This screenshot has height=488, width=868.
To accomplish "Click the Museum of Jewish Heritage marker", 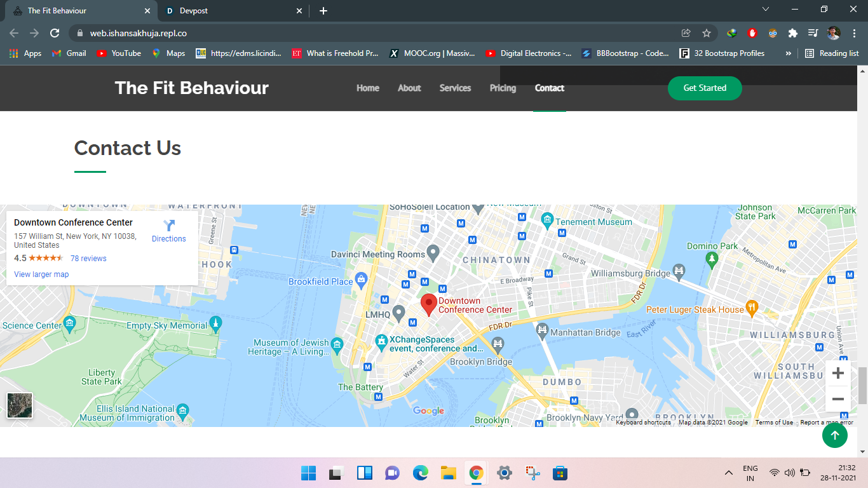I will pos(337,346).
